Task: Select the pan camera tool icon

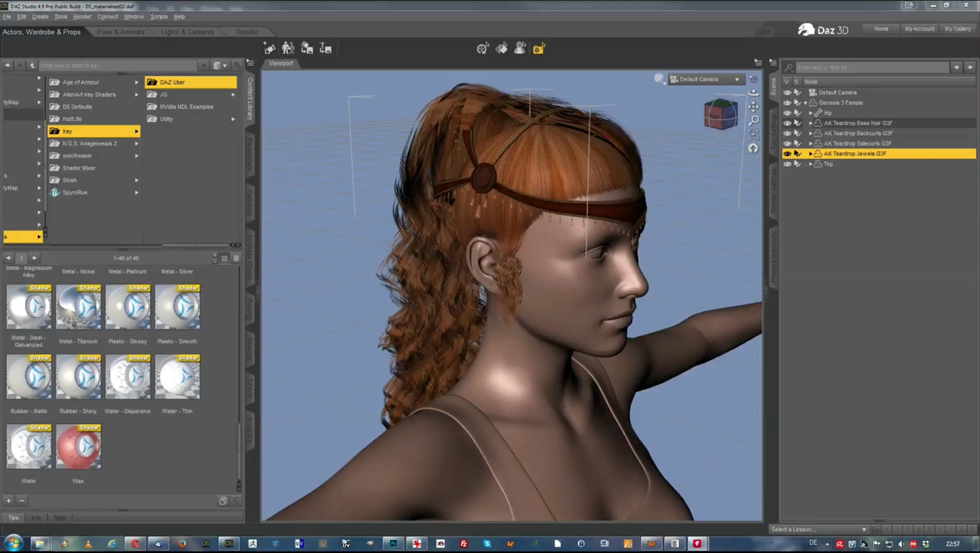Action: pos(753,106)
